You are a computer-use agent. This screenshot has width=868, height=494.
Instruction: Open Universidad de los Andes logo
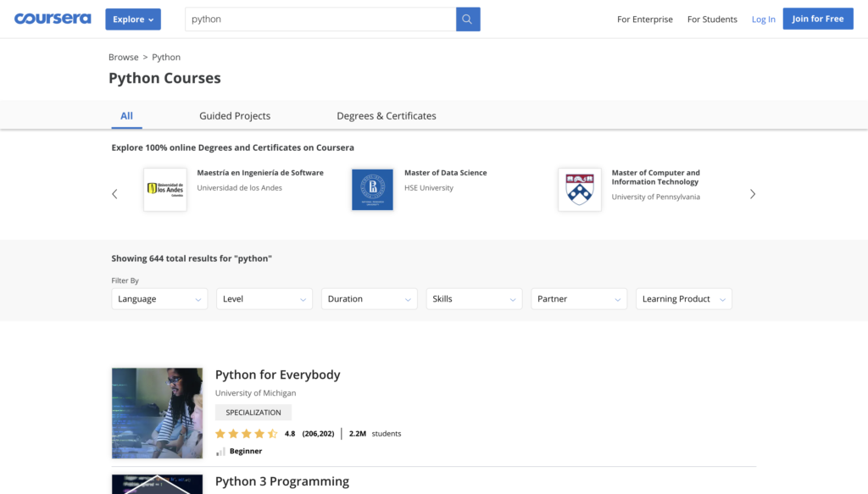pyautogui.click(x=165, y=190)
